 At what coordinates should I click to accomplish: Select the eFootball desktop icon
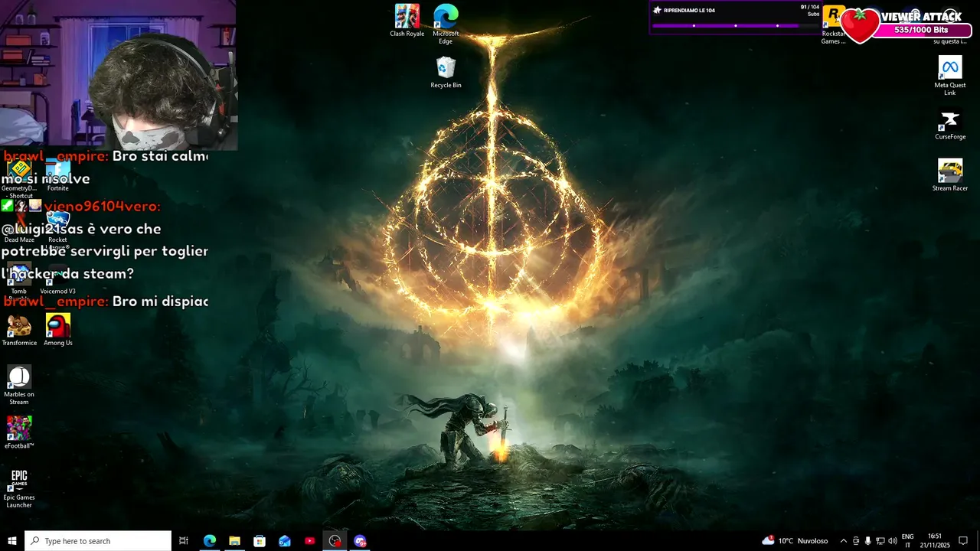click(x=19, y=432)
